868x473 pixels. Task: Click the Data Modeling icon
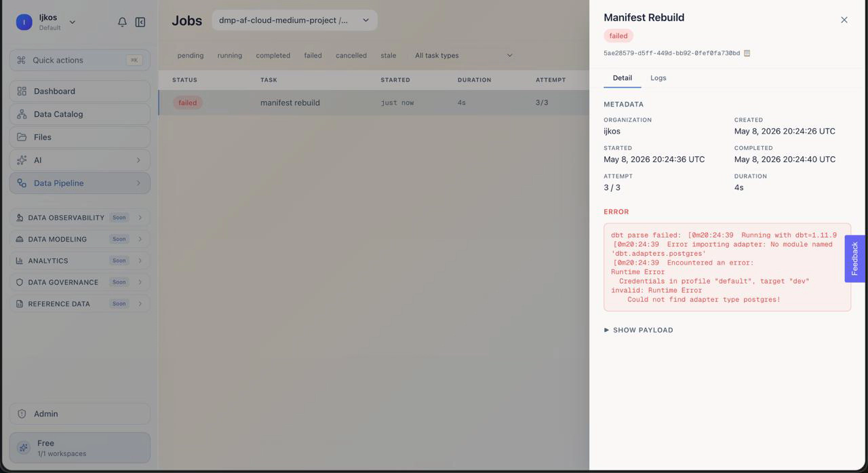tap(19, 239)
